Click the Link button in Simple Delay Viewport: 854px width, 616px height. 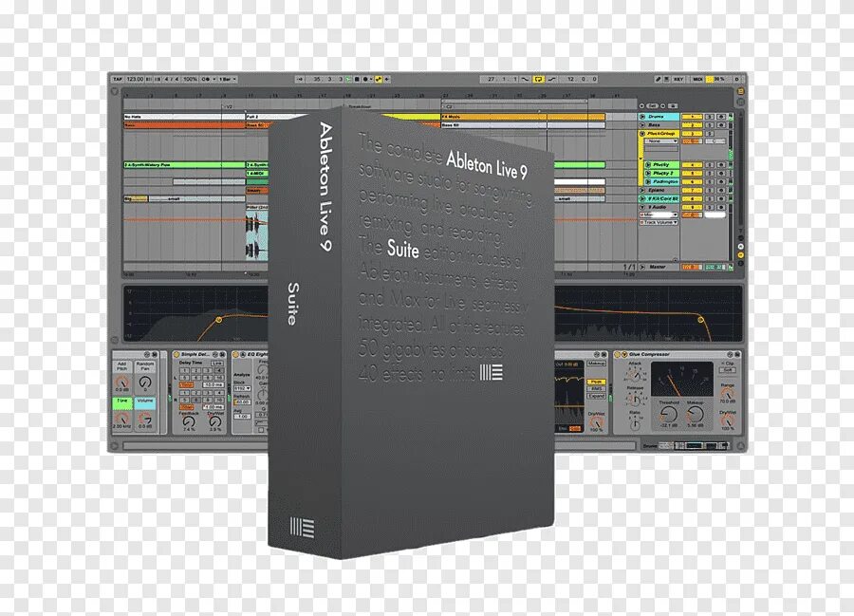(217, 364)
